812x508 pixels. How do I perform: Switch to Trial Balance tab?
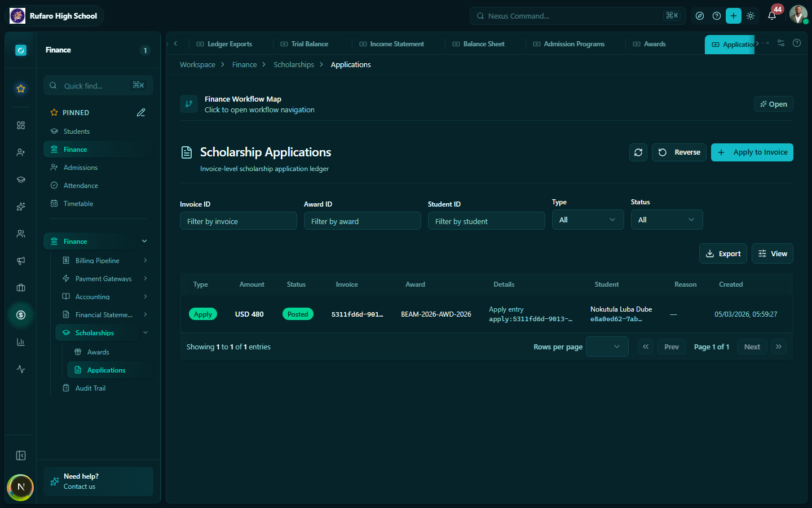point(304,44)
